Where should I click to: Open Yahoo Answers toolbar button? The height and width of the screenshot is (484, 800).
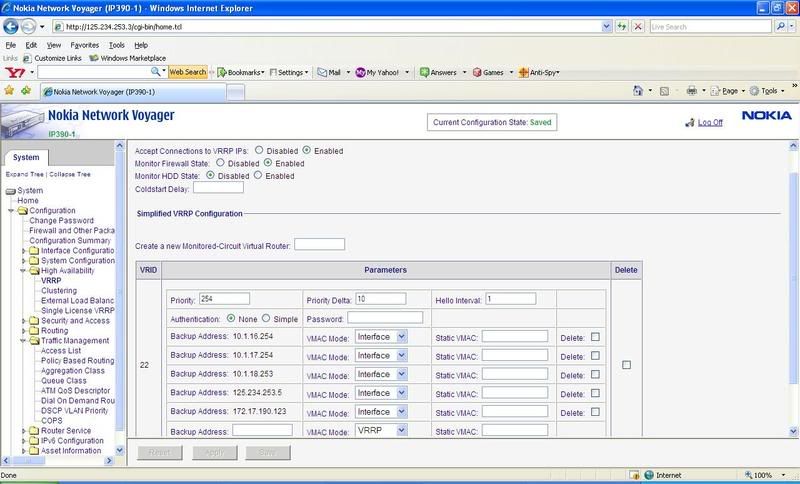click(x=438, y=72)
